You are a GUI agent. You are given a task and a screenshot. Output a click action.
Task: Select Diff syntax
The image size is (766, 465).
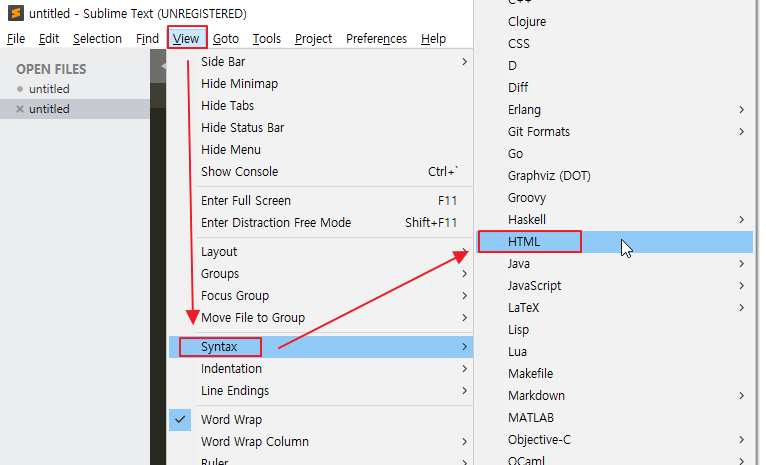click(615, 87)
